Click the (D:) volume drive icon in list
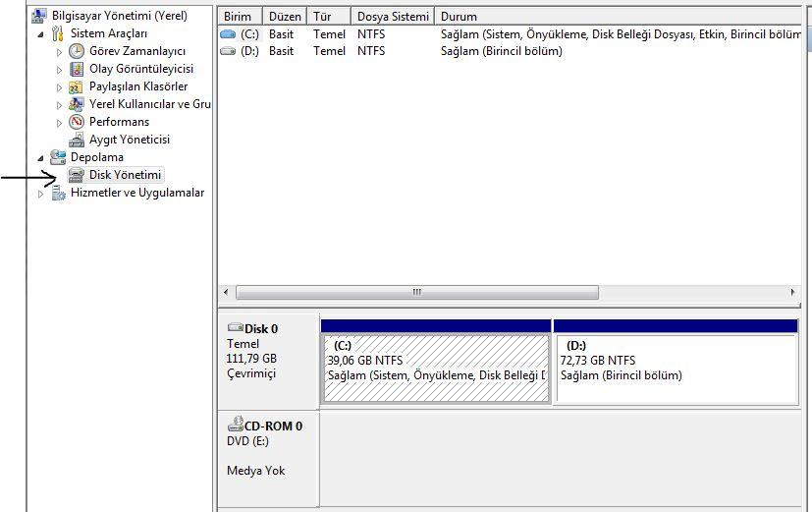 click(228, 51)
